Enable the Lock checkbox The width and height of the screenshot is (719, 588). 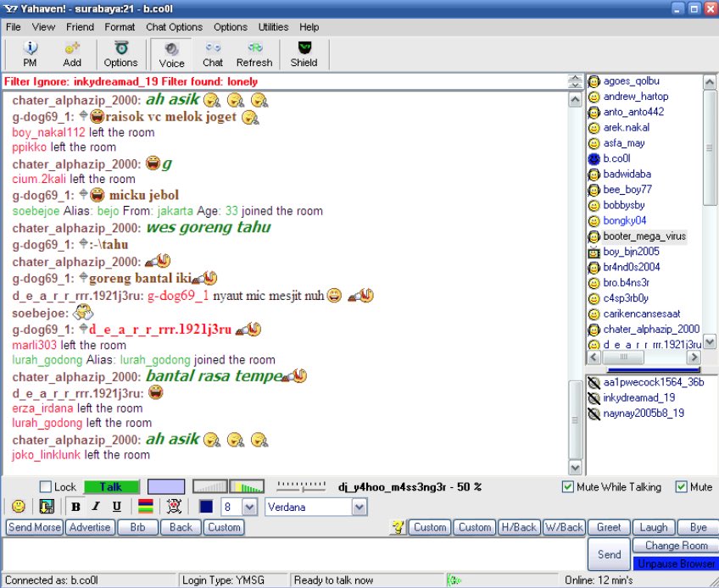[x=46, y=486]
